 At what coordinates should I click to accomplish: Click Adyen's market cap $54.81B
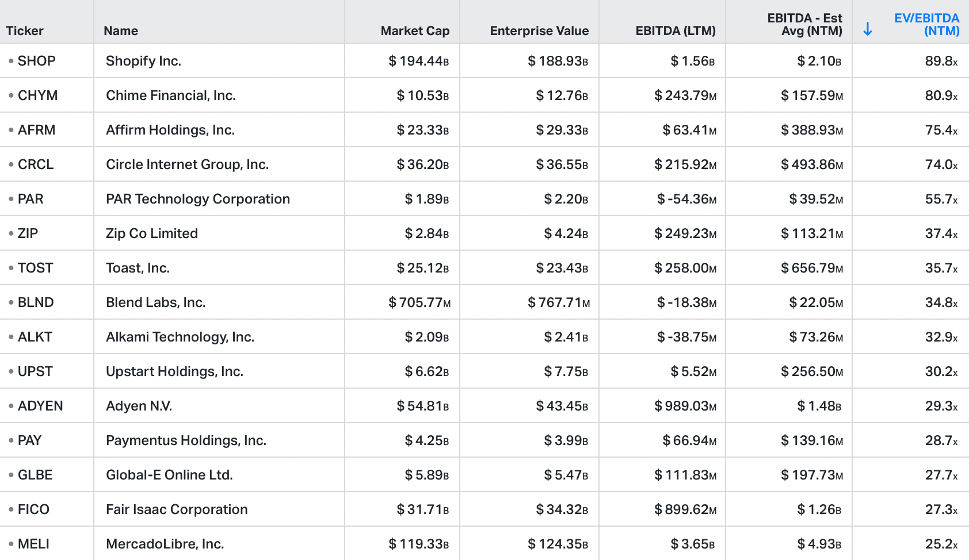click(x=423, y=406)
